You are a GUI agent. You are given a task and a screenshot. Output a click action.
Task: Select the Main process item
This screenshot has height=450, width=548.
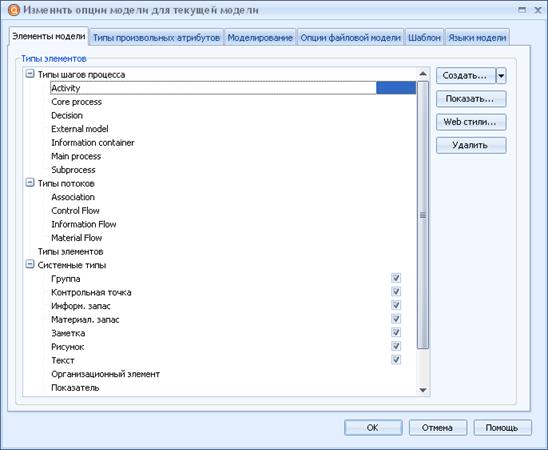76,156
